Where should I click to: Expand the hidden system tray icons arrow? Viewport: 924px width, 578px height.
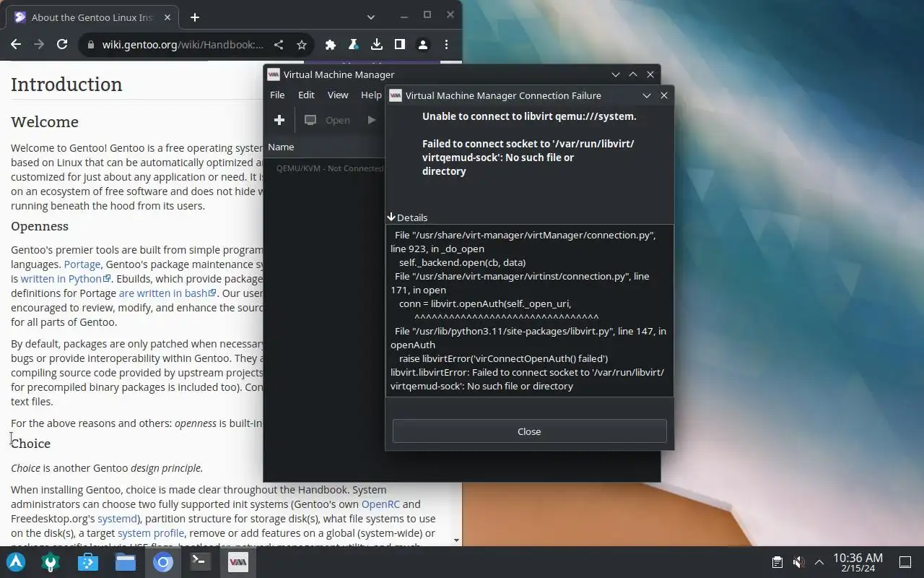(819, 562)
